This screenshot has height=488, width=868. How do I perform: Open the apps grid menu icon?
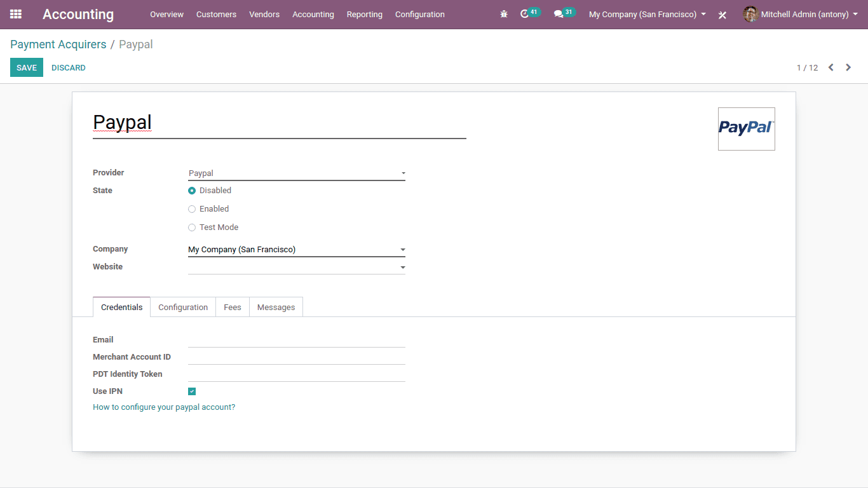coord(16,14)
